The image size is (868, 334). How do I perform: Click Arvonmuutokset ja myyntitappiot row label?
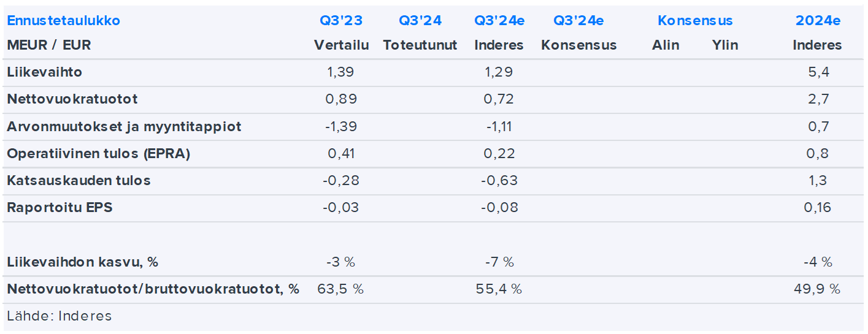[x=124, y=127]
